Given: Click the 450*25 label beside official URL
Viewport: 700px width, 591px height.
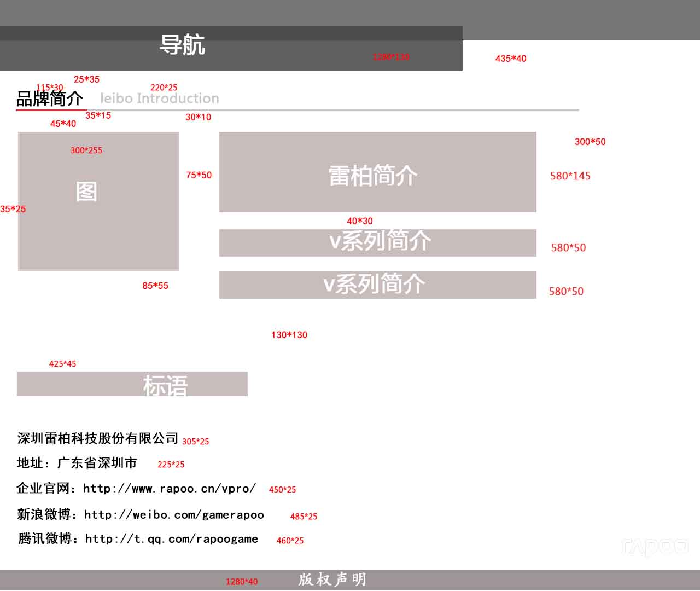Looking at the screenshot, I should (282, 490).
